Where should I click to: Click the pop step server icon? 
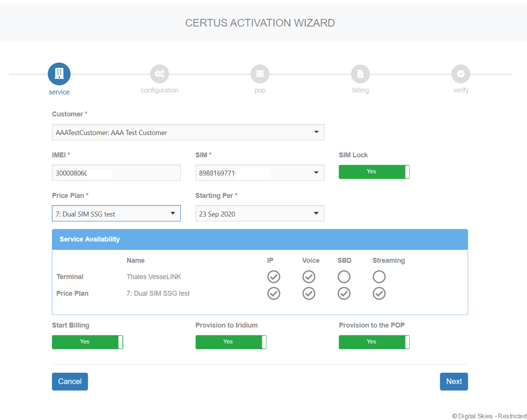[260, 74]
